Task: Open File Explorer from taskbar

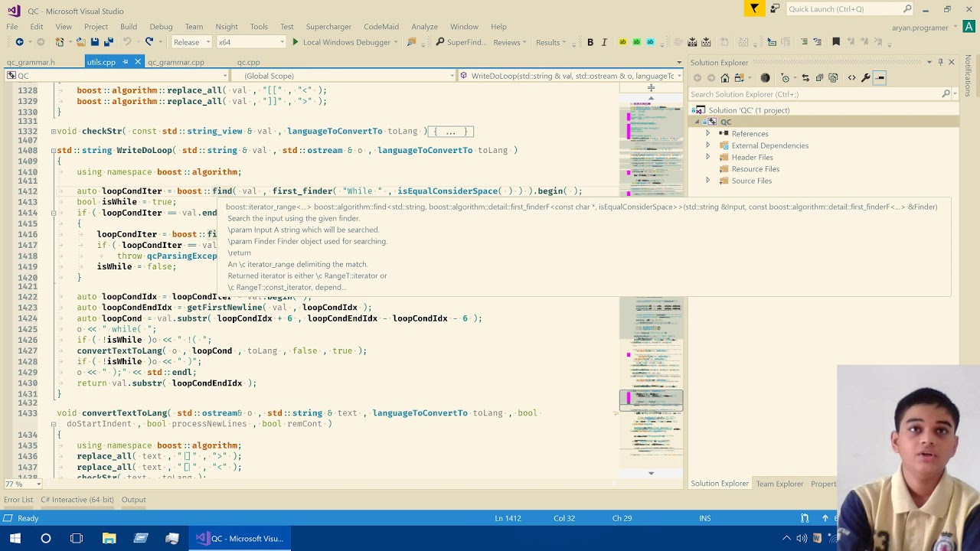Action: tap(109, 538)
